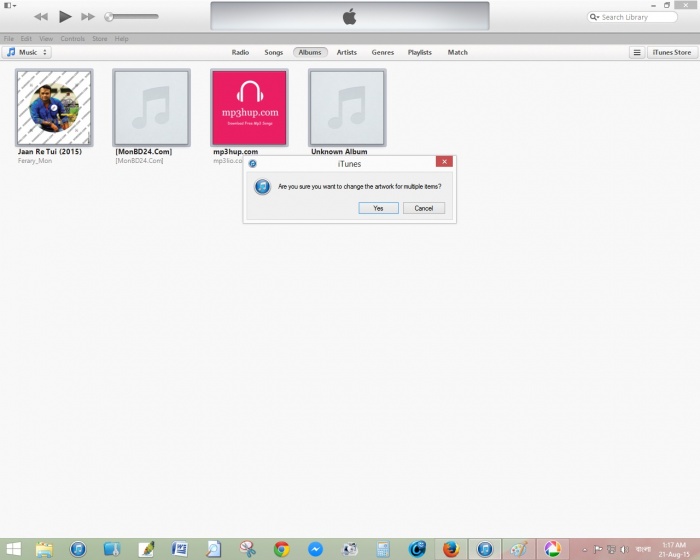This screenshot has height=560, width=700.
Task: Select the Albums tab
Action: coord(310,52)
